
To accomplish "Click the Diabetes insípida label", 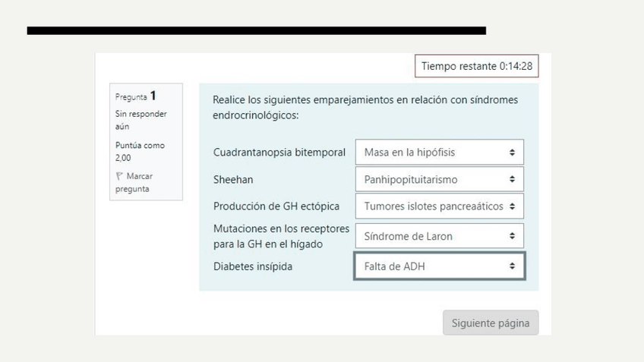I will pos(252,266).
